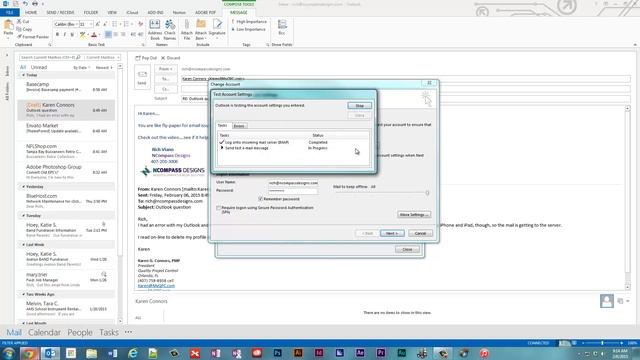The height and width of the screenshot is (360, 640).
Task: Switch to the HOME ribbon tab
Action: [x=31, y=13]
